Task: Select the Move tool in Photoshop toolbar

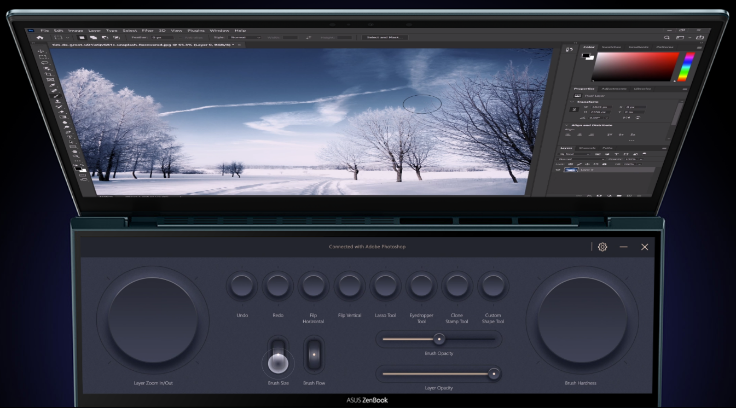Action: 41,52
